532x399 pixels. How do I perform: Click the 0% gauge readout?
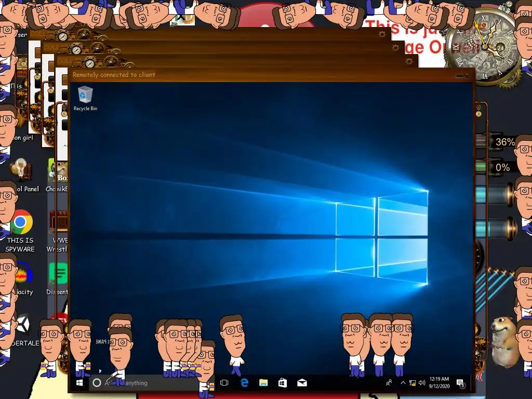tap(502, 168)
